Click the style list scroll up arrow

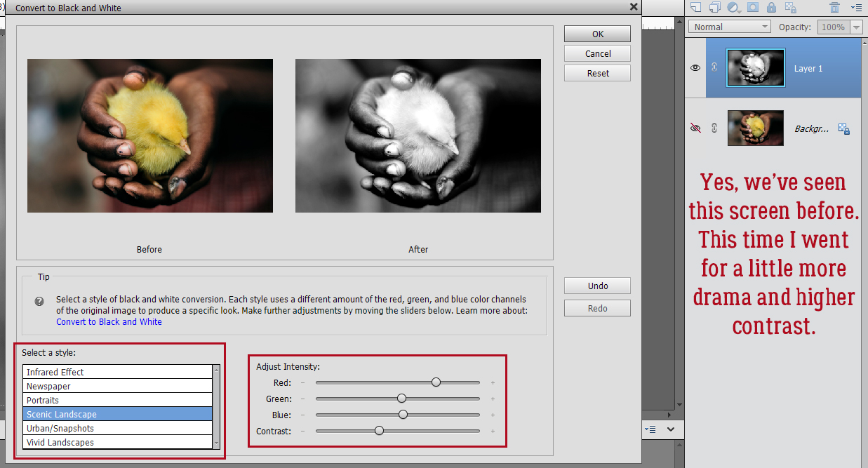(x=216, y=369)
